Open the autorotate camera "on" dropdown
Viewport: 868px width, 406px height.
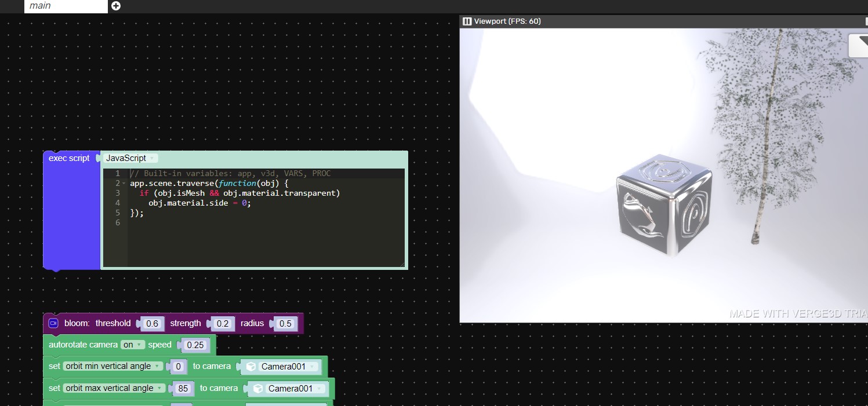(x=133, y=345)
